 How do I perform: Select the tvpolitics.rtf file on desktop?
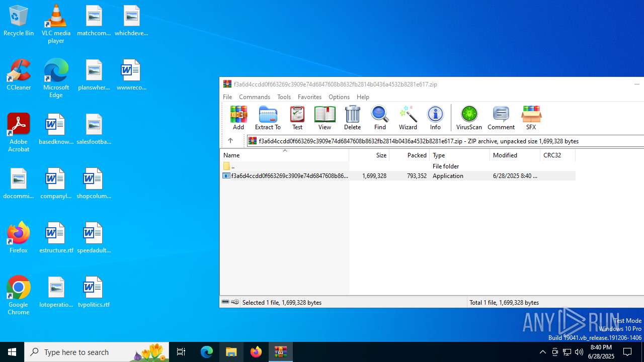[94, 292]
